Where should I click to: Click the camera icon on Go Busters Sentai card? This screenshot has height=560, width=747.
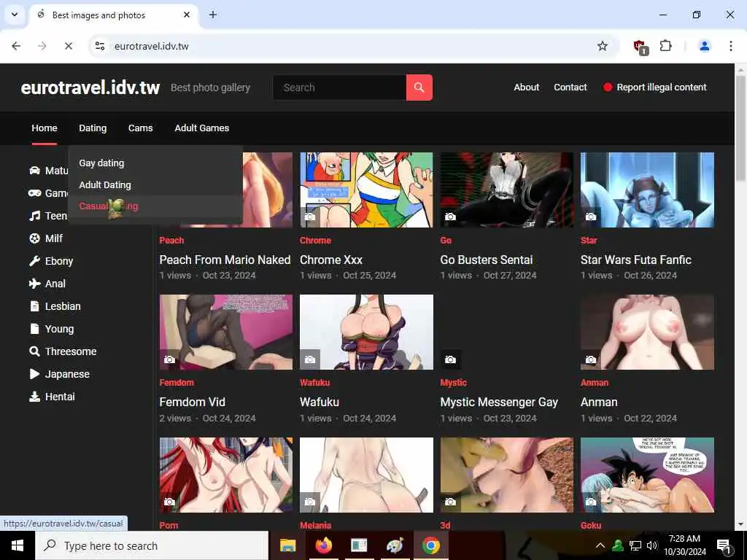pos(450,217)
